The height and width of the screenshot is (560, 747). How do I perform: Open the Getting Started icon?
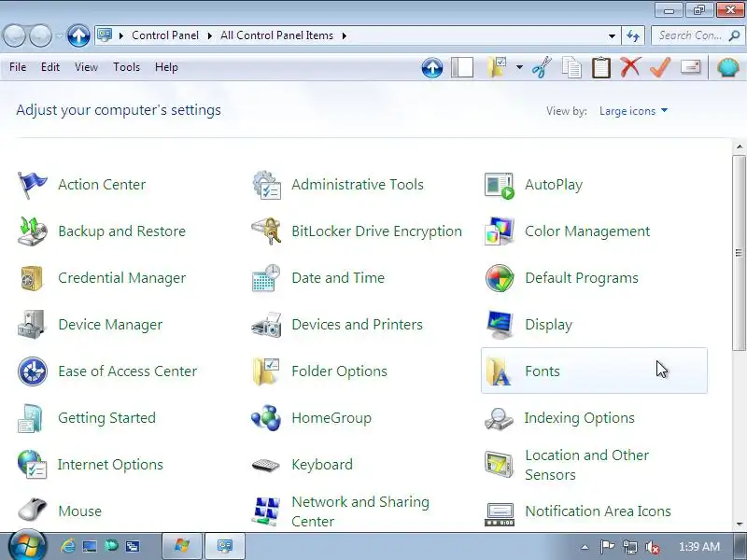32,418
